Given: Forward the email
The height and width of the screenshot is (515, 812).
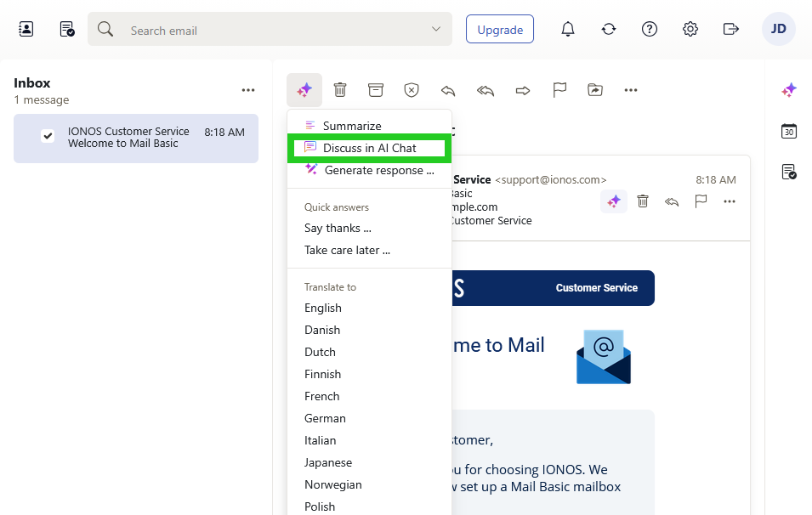Looking at the screenshot, I should (520, 90).
